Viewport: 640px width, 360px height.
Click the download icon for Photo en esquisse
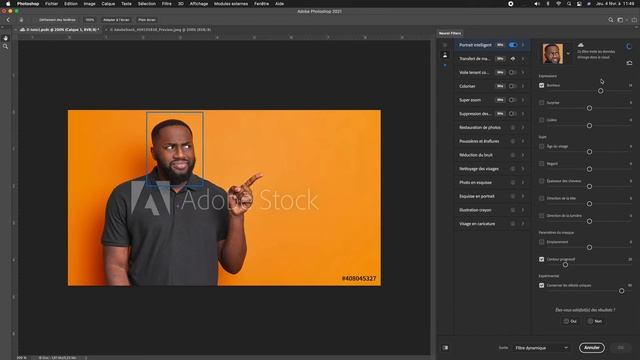[513, 182]
